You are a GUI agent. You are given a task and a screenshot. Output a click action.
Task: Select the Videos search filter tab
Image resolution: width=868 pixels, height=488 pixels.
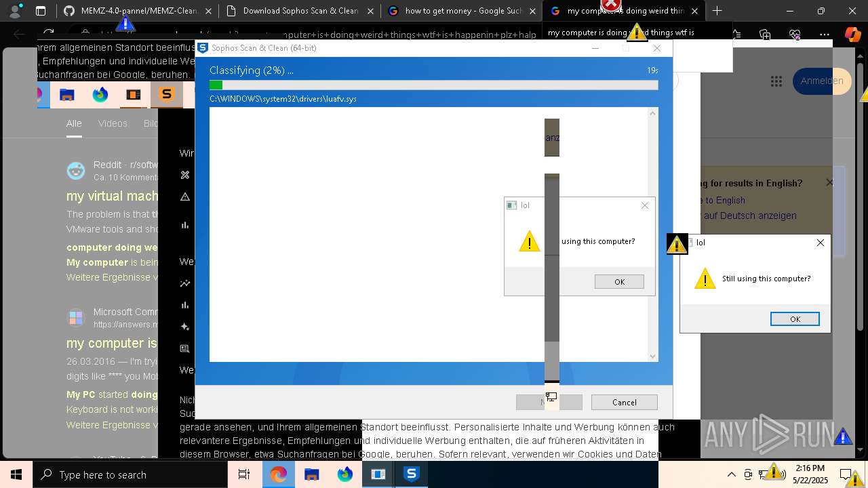click(113, 123)
